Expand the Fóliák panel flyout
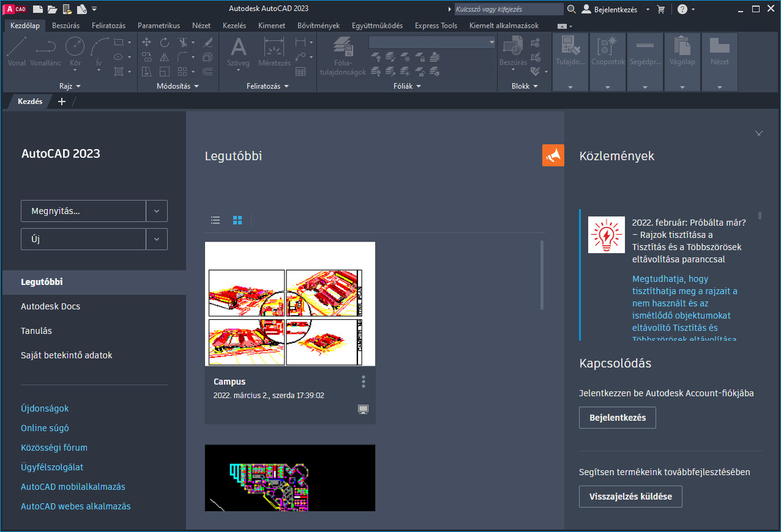The width and height of the screenshot is (781, 532). point(407,86)
